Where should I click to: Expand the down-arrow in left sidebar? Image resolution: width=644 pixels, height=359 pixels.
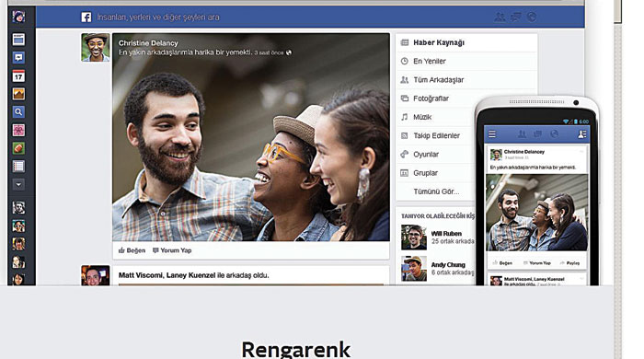pyautogui.click(x=18, y=184)
